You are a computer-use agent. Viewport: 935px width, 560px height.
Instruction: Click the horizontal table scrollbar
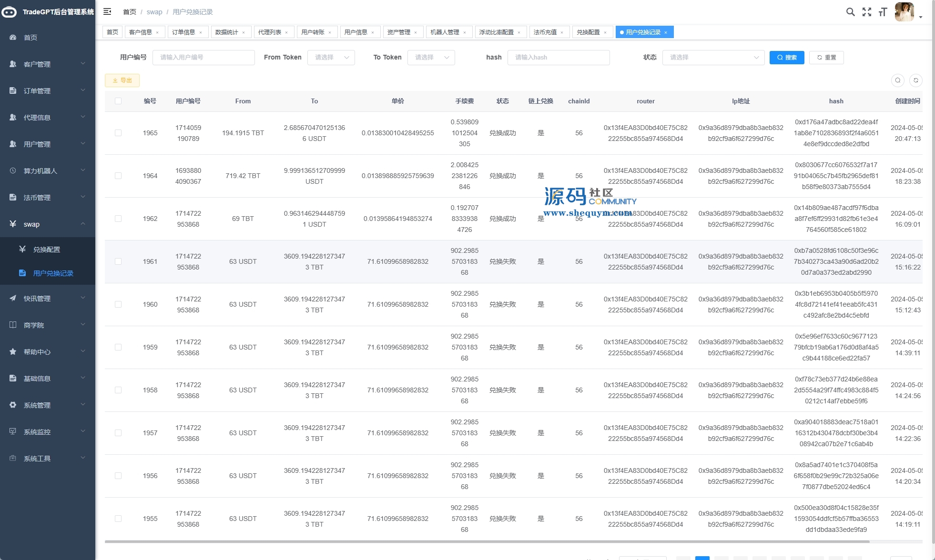click(x=486, y=541)
